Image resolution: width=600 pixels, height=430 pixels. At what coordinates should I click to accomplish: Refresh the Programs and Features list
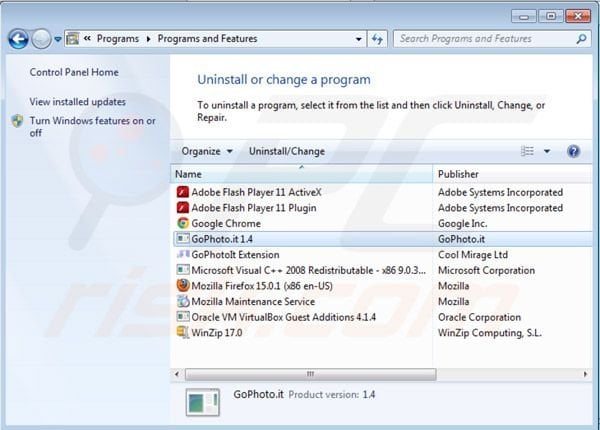pos(377,39)
